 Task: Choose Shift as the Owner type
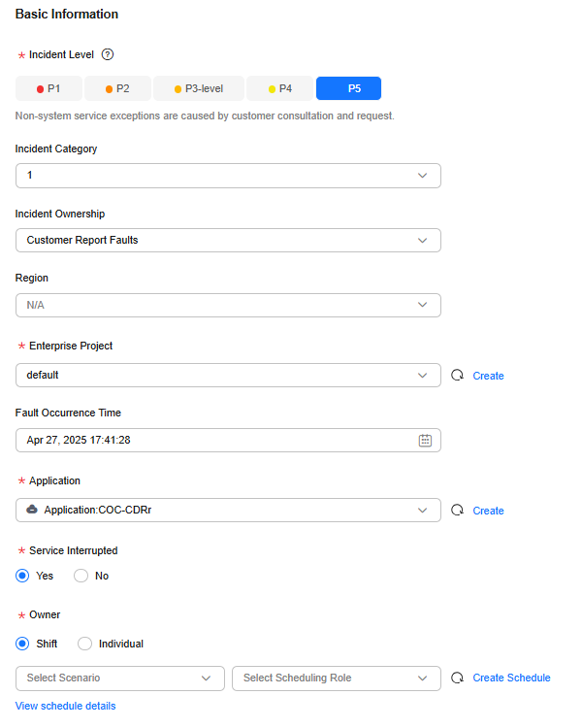(23, 644)
